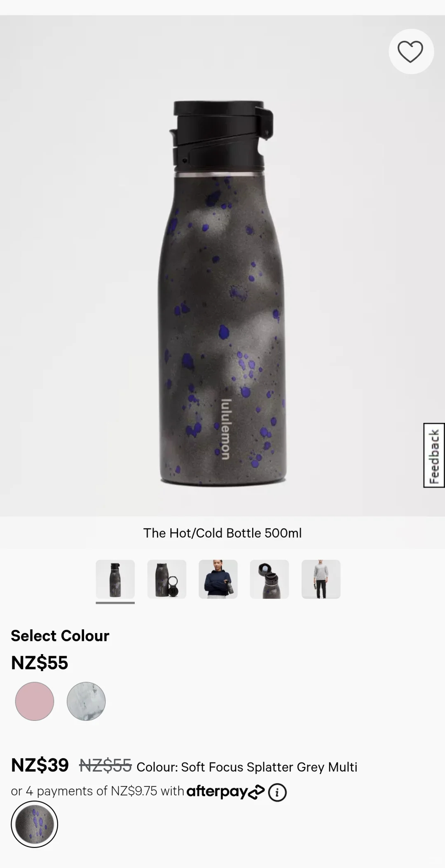Open Afterpay info circle icon
The image size is (445, 868).
click(277, 792)
